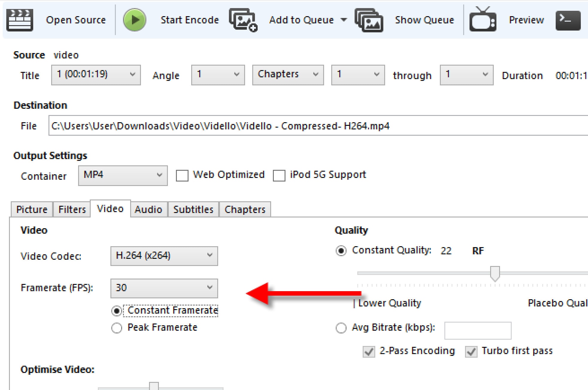Click the Start Encode text label
The image size is (588, 390).
(x=190, y=20)
